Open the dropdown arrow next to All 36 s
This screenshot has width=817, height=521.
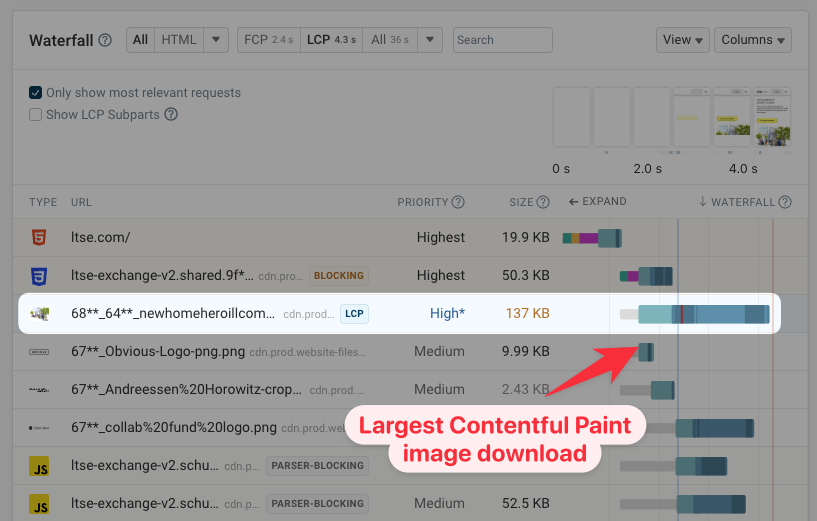[x=430, y=40]
